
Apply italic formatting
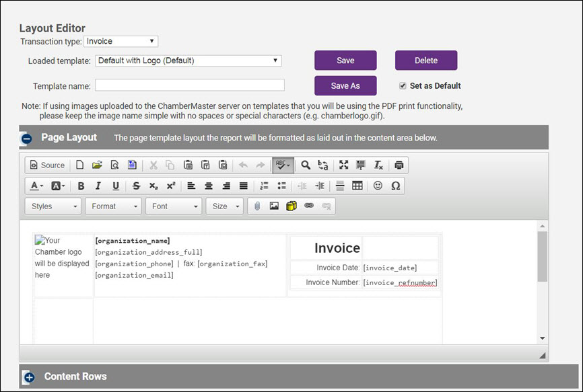tap(98, 186)
